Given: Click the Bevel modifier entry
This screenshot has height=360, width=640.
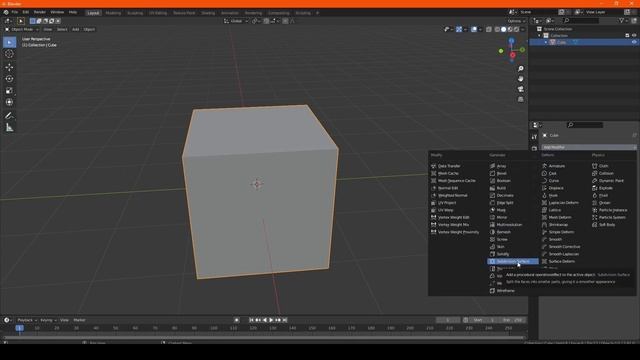Looking at the screenshot, I should 501,173.
